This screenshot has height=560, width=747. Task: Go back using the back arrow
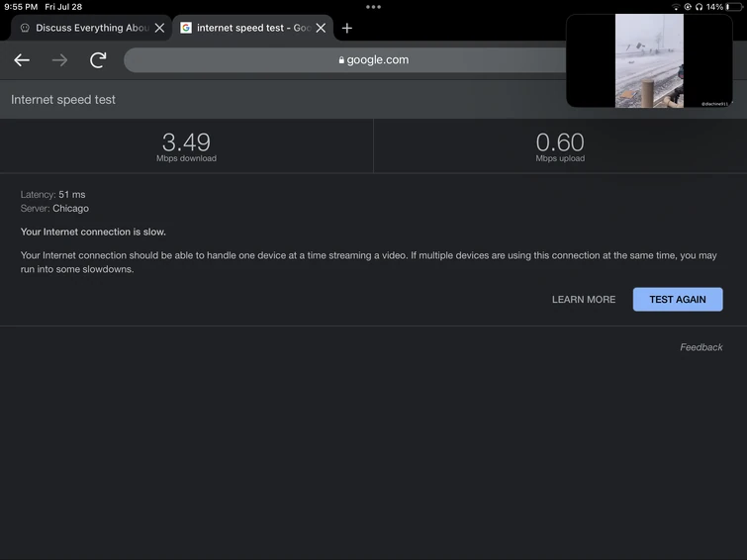[22, 60]
